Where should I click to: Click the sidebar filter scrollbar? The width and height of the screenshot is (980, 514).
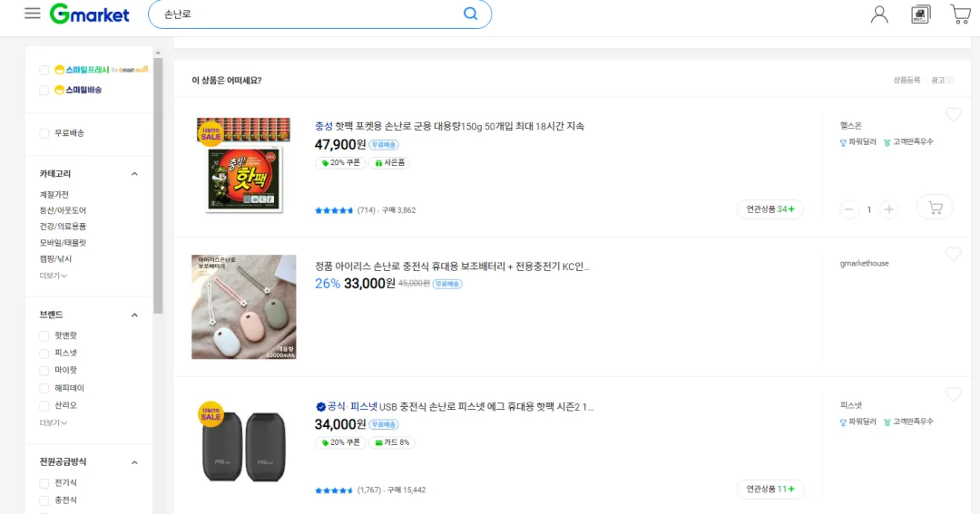158,186
